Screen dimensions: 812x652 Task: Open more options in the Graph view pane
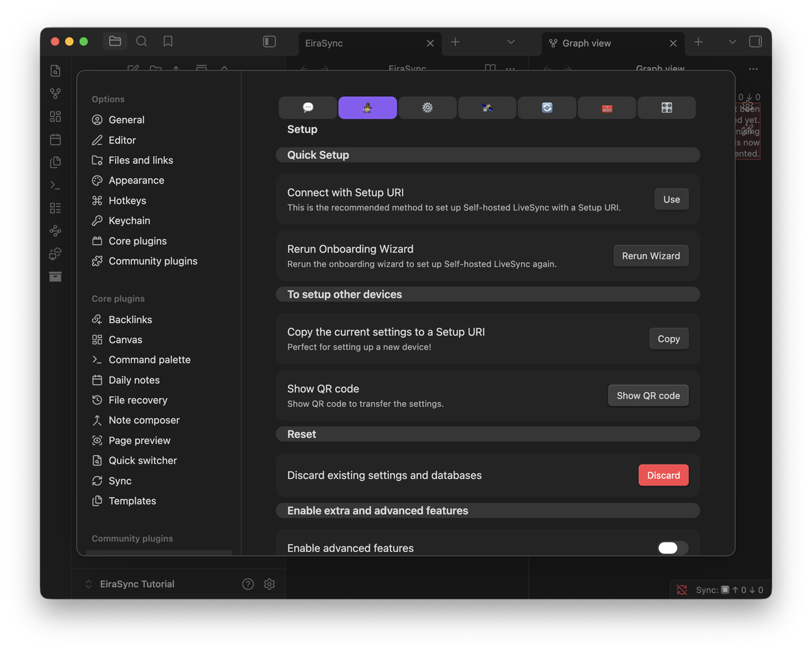click(753, 69)
